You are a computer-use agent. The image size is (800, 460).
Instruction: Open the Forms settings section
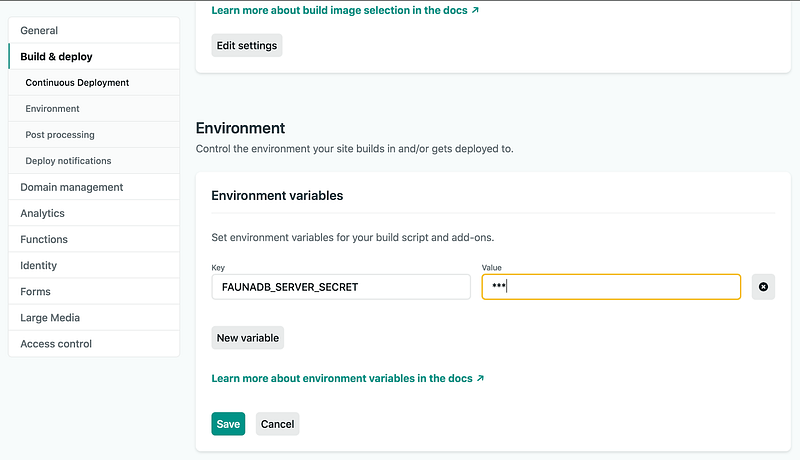[x=35, y=291]
